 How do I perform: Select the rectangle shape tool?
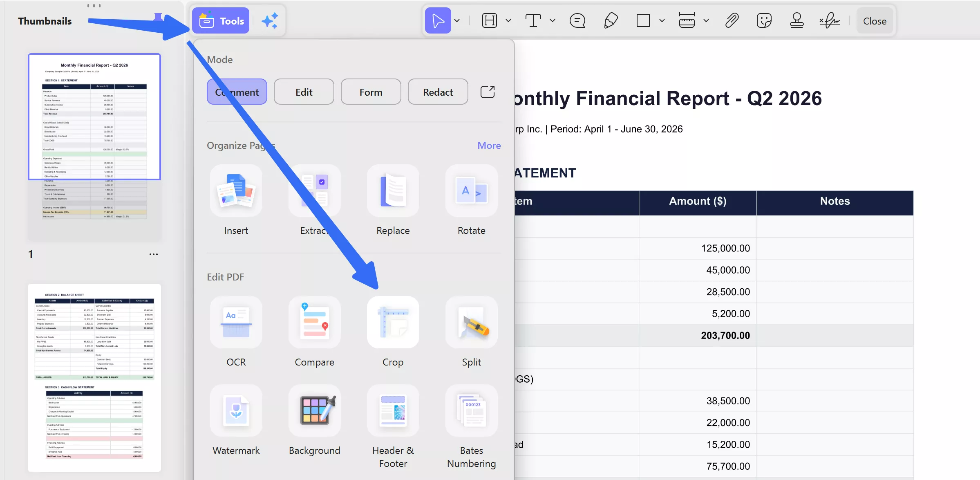coord(643,20)
